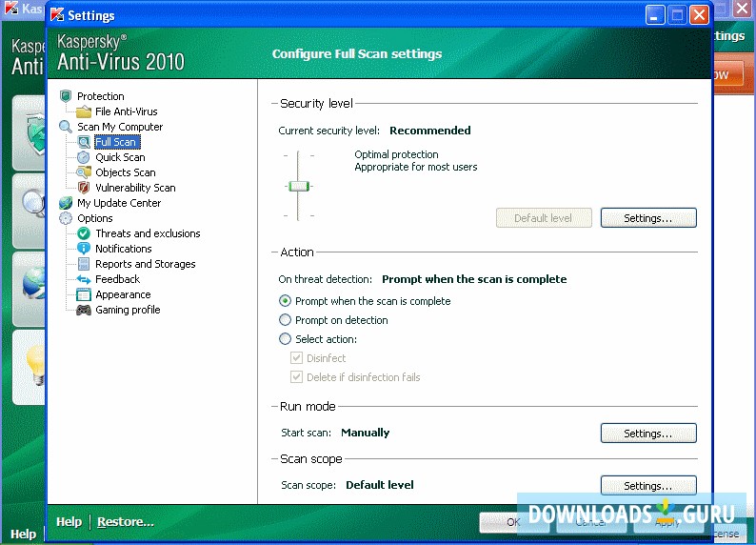Click the globe icon in background main window
The image size is (756, 545).
33,284
